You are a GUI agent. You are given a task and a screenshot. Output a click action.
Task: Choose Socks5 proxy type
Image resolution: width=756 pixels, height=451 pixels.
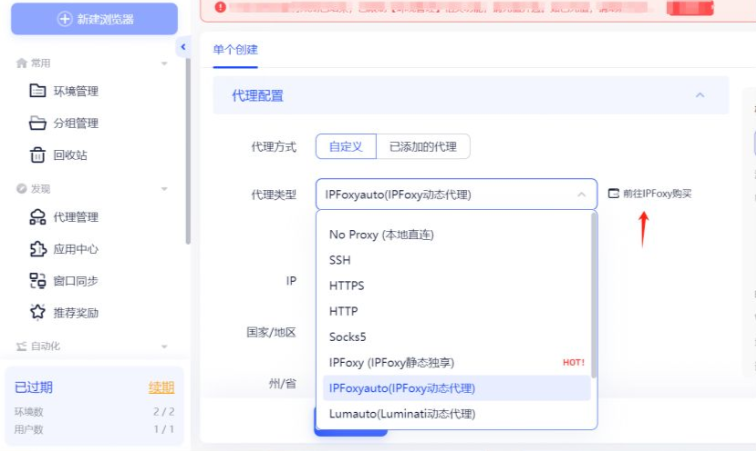pyautogui.click(x=457, y=337)
